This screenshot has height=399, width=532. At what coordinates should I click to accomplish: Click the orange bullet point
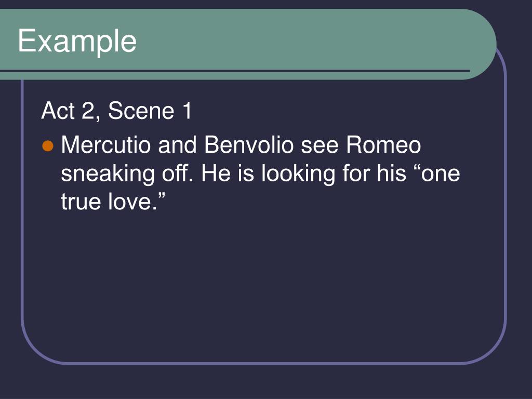[48, 146]
